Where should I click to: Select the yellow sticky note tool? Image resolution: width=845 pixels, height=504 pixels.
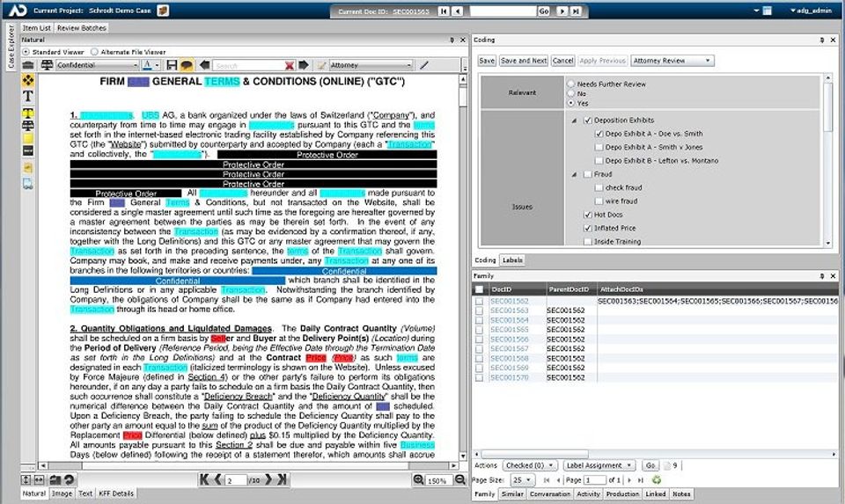(x=28, y=138)
